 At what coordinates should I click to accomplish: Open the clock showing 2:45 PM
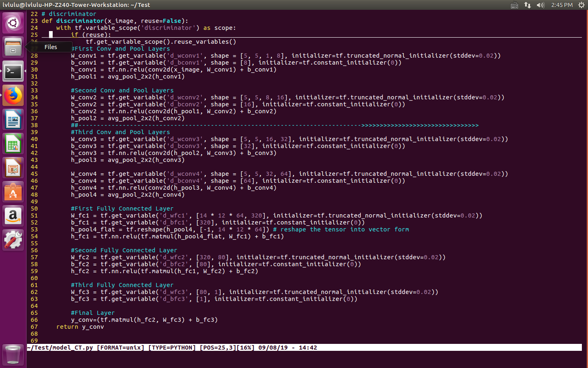tap(562, 5)
